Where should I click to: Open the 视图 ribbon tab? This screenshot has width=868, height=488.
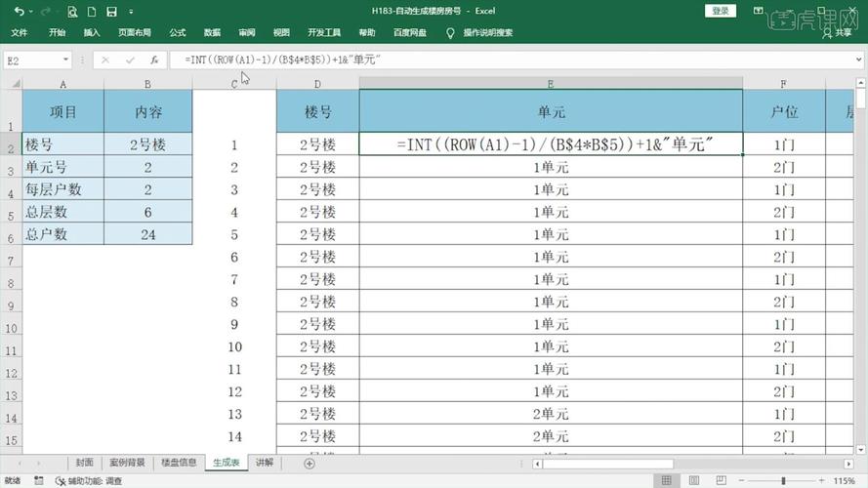coord(281,32)
